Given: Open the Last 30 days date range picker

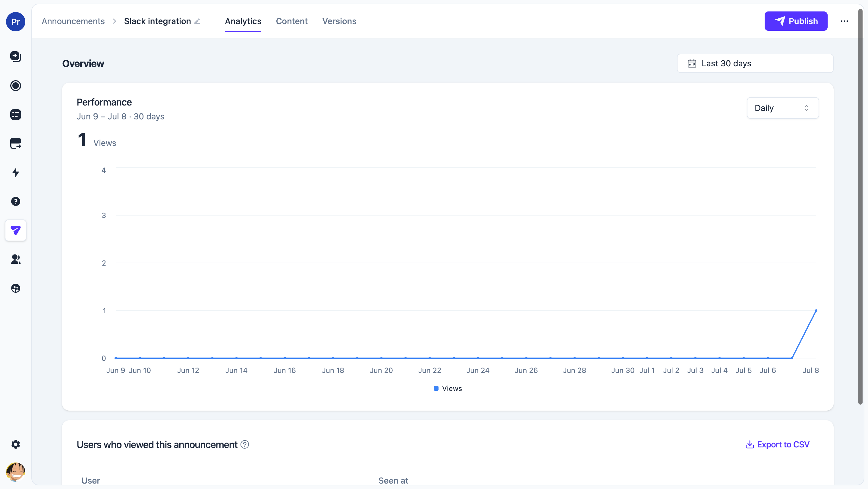Looking at the screenshot, I should click(x=755, y=63).
